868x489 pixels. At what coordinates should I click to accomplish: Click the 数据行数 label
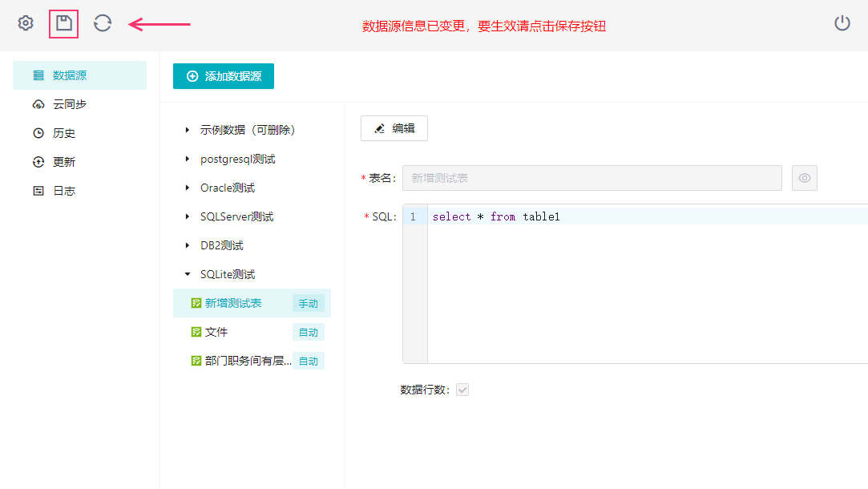tap(425, 390)
